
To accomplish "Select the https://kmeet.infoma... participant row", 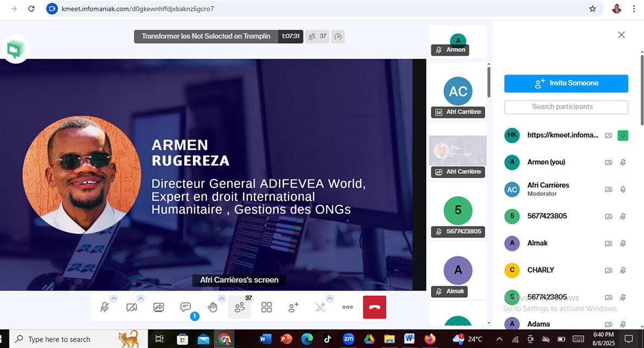I will 566,135.
